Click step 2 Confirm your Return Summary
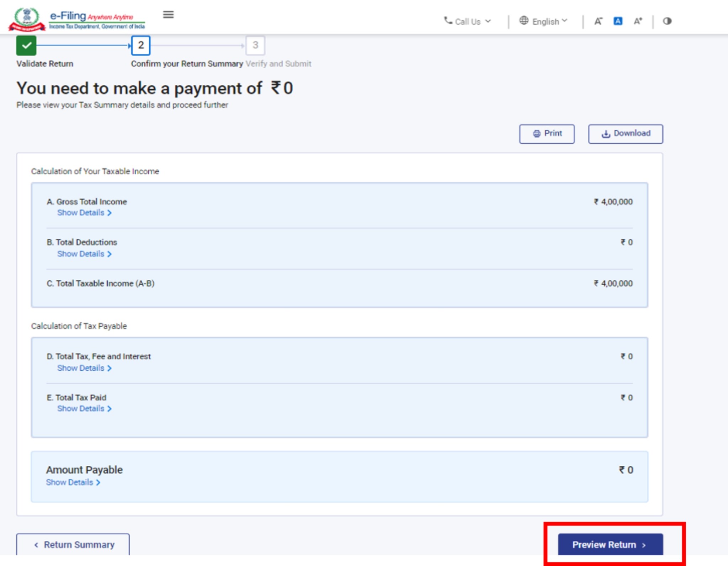The height and width of the screenshot is (566, 728). (x=141, y=46)
